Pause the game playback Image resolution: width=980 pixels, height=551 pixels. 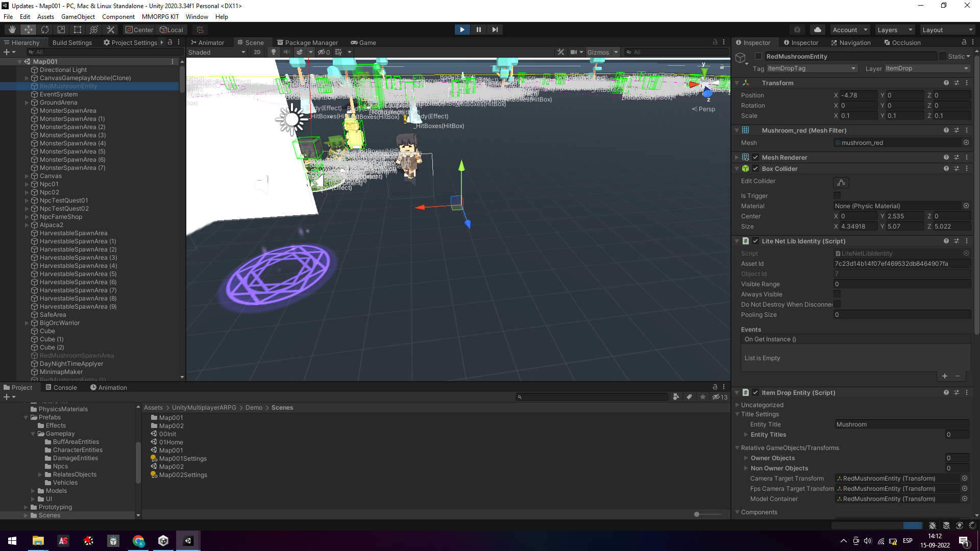(478, 30)
